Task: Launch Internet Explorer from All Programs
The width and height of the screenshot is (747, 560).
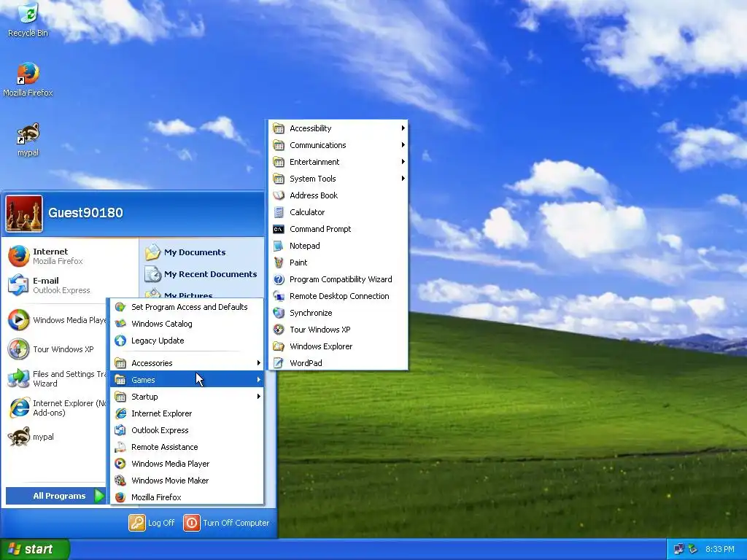Action: (x=187, y=413)
